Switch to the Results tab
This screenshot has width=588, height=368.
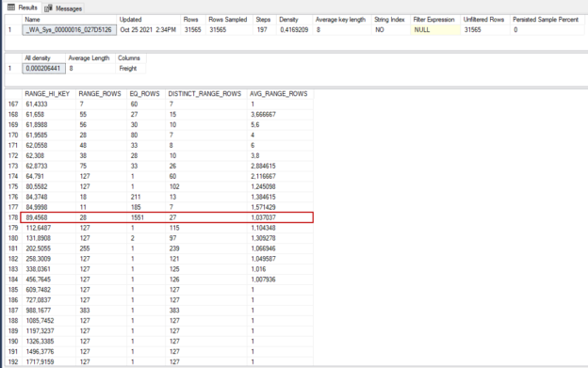[23, 8]
